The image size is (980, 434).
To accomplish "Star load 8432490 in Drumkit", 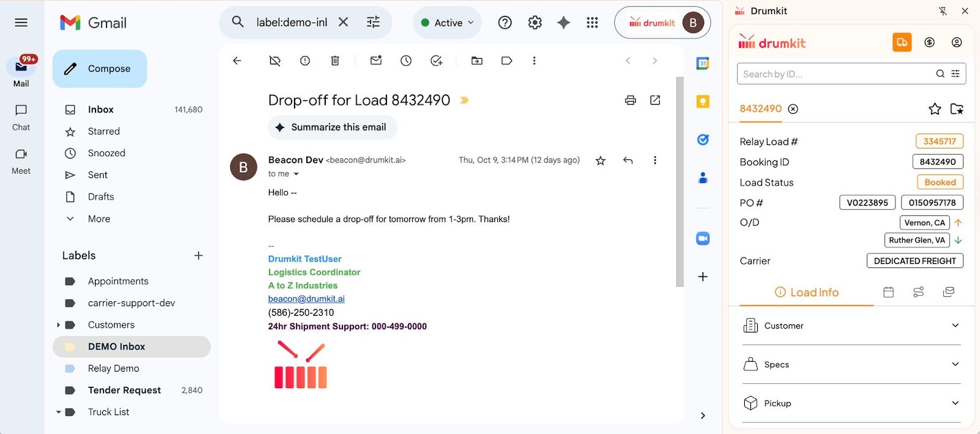I will [x=935, y=109].
